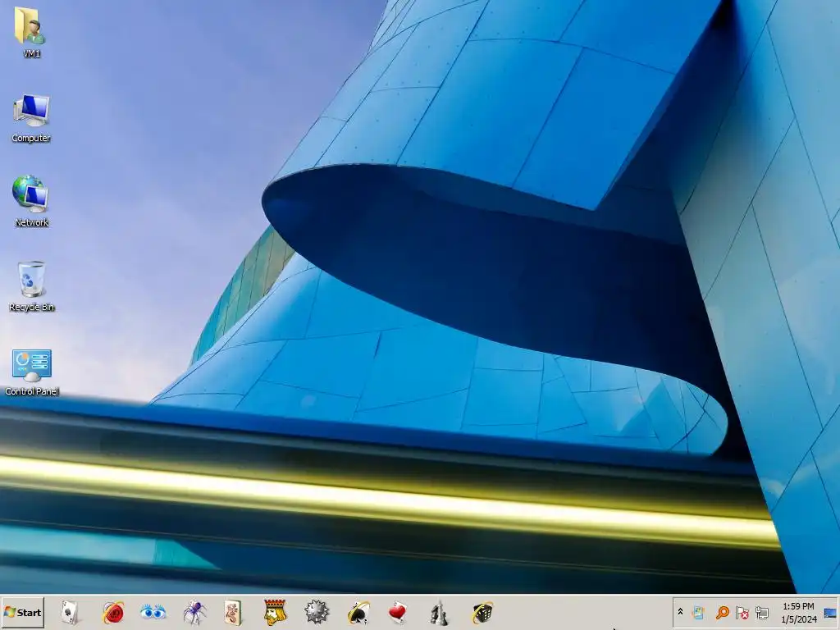Screen dimensions: 840x630
Task: Launch Purble Place eyes icon
Action: (x=153, y=612)
